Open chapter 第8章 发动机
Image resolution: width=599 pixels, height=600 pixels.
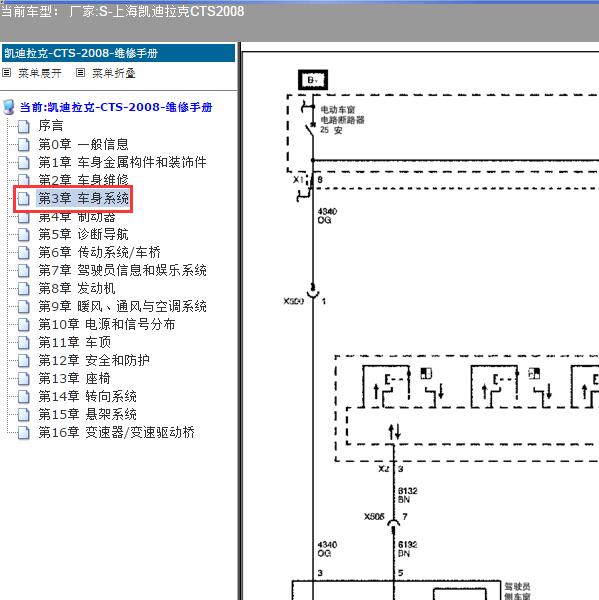[x=77, y=288]
